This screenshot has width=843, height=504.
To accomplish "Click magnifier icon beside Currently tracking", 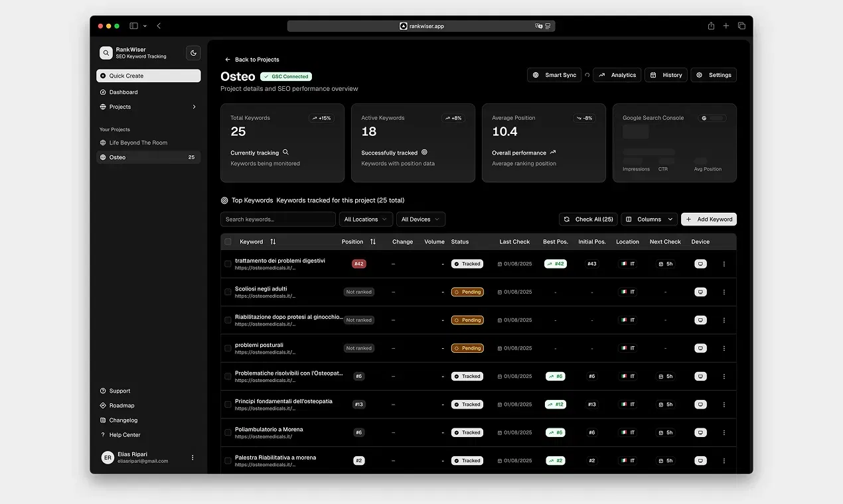I will [x=286, y=152].
